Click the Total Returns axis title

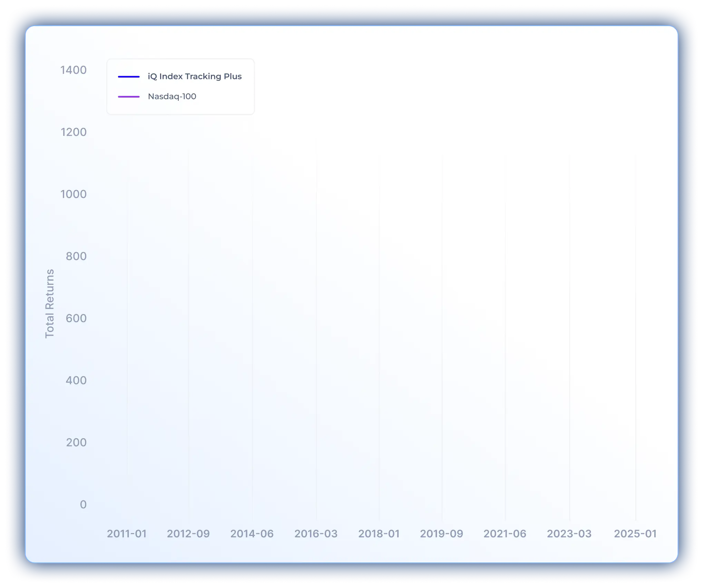click(x=50, y=303)
